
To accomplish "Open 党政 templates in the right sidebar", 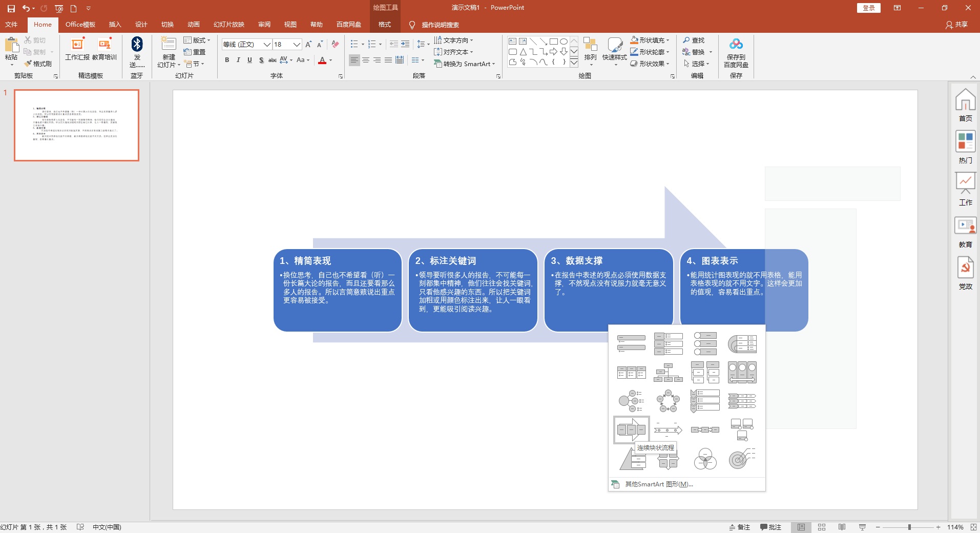I will click(x=965, y=273).
